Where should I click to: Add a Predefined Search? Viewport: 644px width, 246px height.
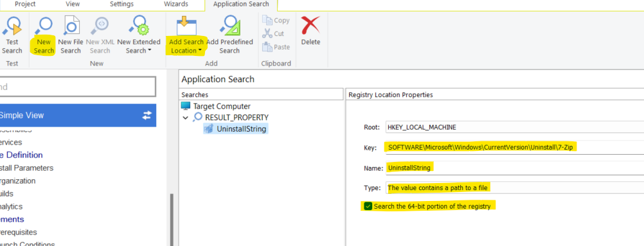(229, 35)
